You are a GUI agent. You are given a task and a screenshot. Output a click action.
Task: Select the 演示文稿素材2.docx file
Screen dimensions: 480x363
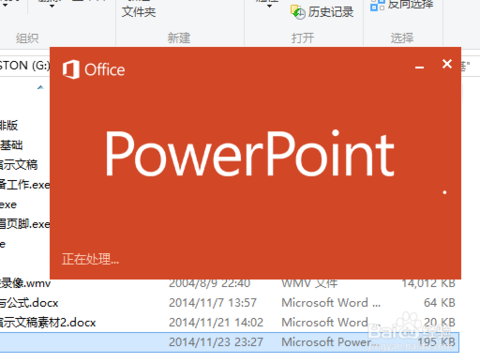tap(48, 322)
